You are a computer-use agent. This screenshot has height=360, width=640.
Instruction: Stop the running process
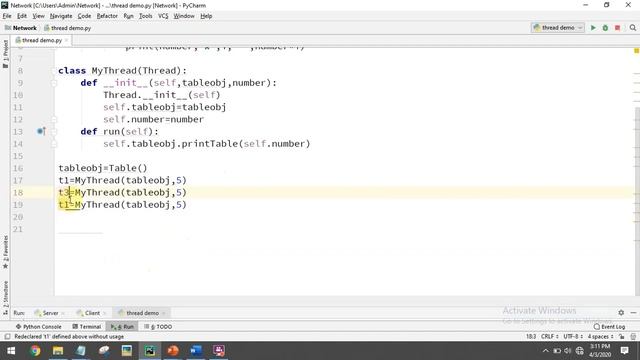pyautogui.click(x=618, y=28)
